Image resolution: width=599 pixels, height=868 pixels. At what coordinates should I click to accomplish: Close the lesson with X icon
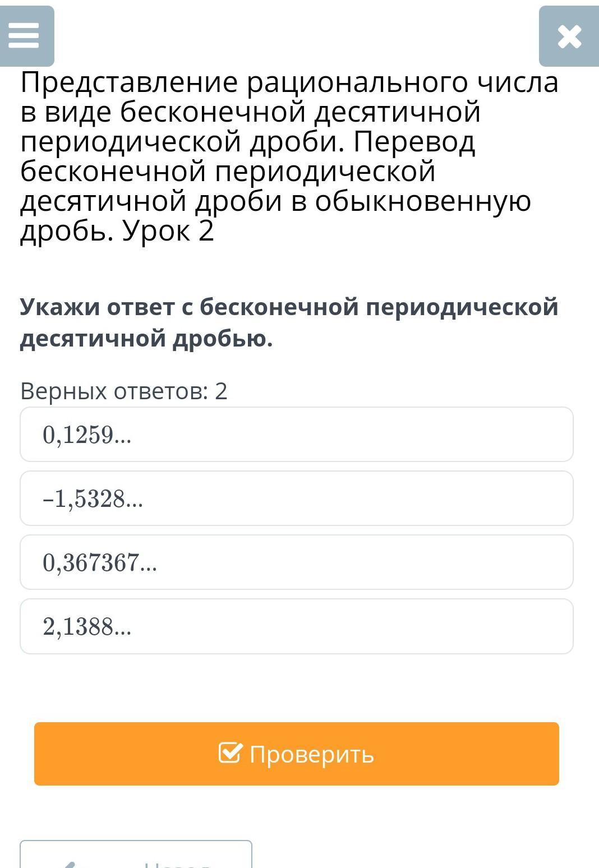569,37
